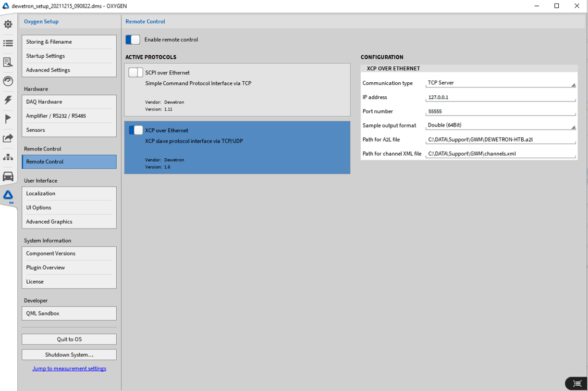Open the Plugin Overview section
588x391 pixels.
click(x=69, y=268)
